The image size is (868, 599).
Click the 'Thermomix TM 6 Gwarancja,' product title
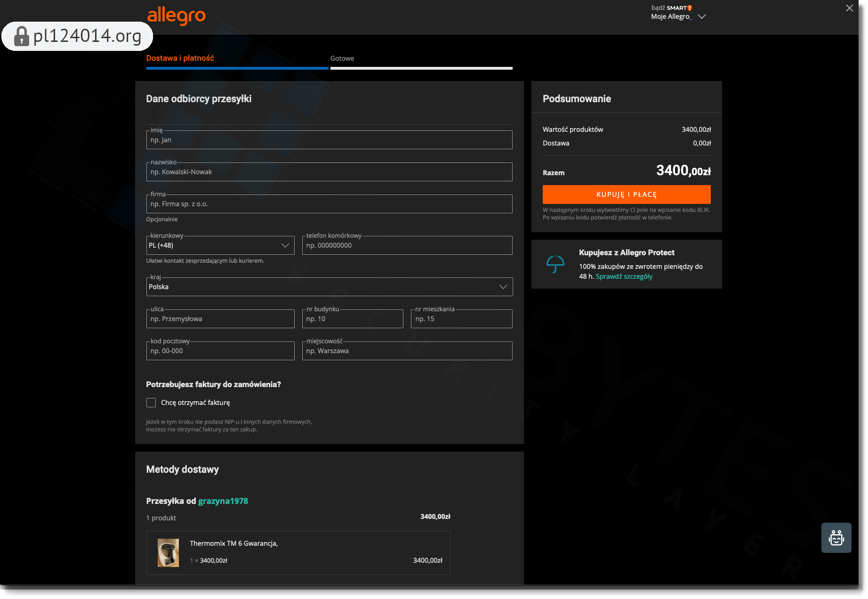pos(234,543)
